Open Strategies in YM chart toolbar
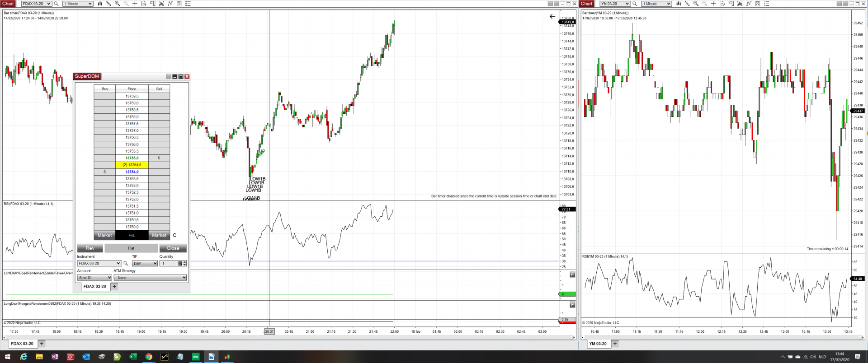868x363 pixels. coord(758,4)
